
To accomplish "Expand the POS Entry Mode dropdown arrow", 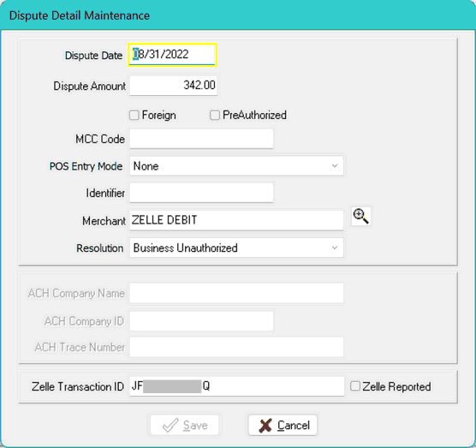I will 335,166.
